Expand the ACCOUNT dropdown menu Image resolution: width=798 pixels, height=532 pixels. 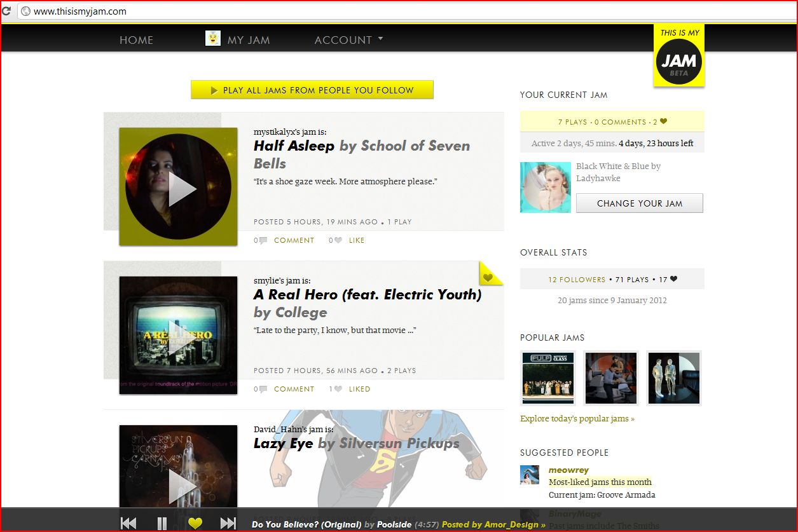(348, 40)
